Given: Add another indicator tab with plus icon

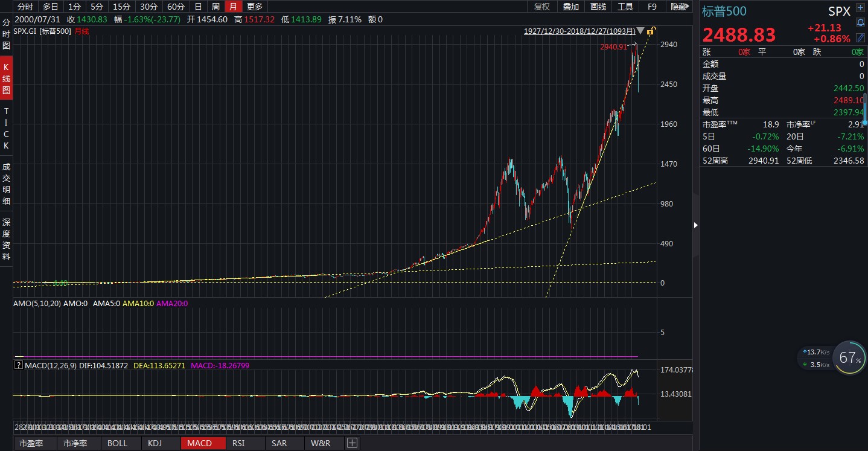Looking at the screenshot, I should click(x=352, y=443).
